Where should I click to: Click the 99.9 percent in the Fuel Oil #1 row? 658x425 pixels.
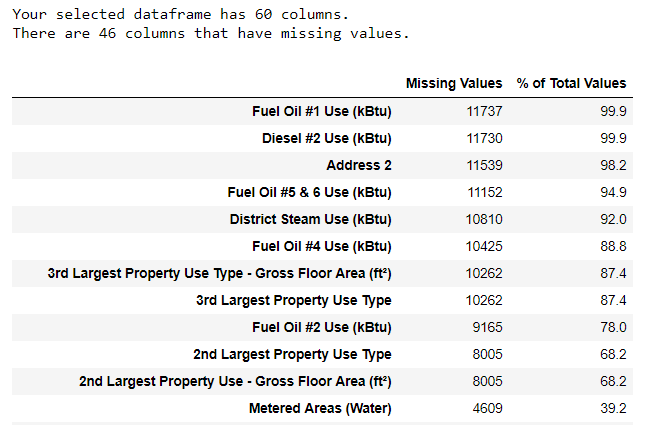point(613,111)
